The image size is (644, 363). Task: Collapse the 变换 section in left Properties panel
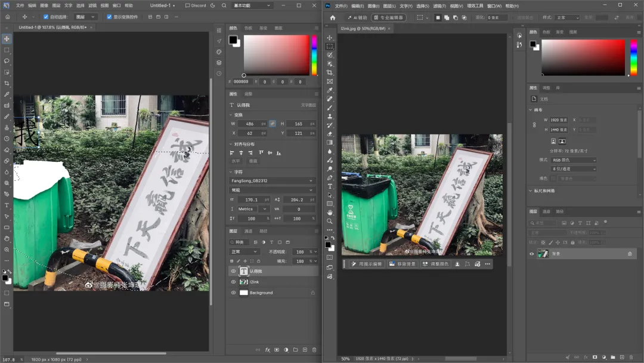[231, 115]
